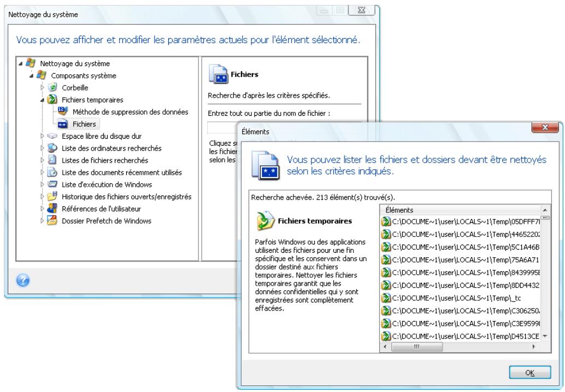The width and height of the screenshot is (565, 392).
Task: Click 'Recherche achevée. 213 élément(s) trouvé(s).' status text
Action: [x=323, y=197]
